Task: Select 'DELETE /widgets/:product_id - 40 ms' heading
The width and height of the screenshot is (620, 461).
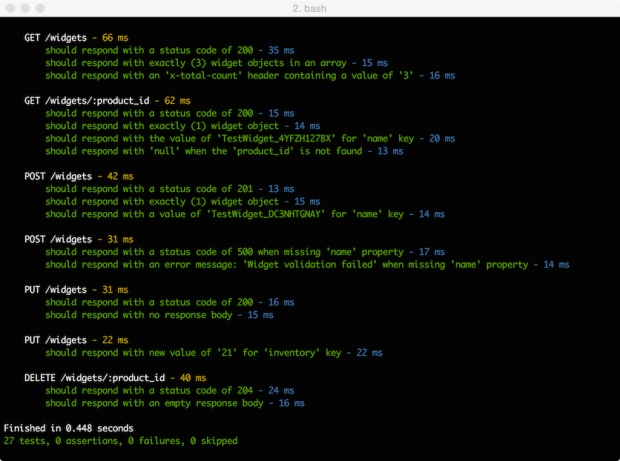Action: pyautogui.click(x=115, y=378)
